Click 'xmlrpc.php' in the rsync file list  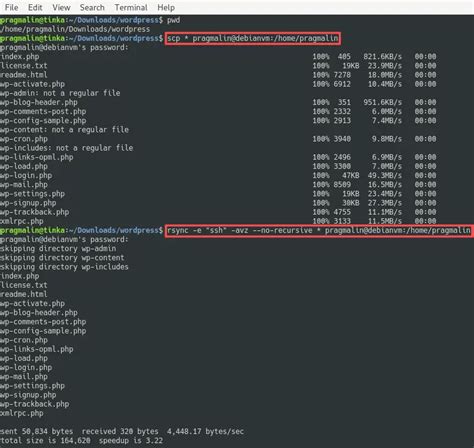point(22,413)
